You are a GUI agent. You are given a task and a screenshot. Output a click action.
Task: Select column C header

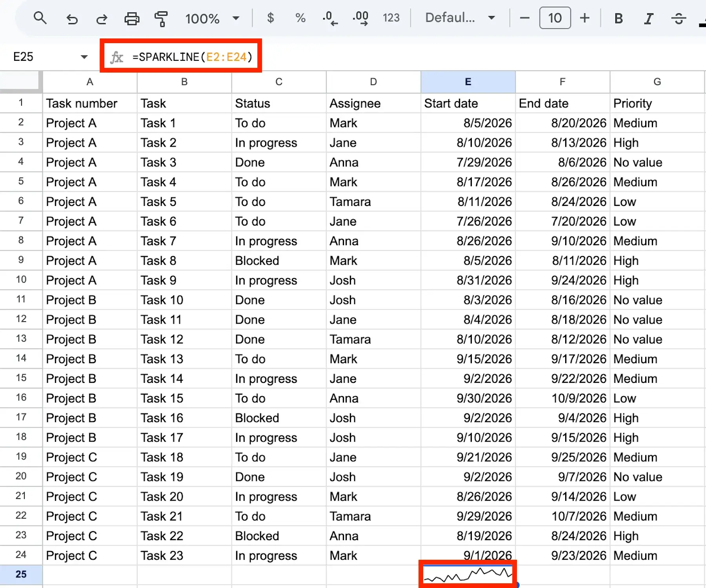(279, 82)
